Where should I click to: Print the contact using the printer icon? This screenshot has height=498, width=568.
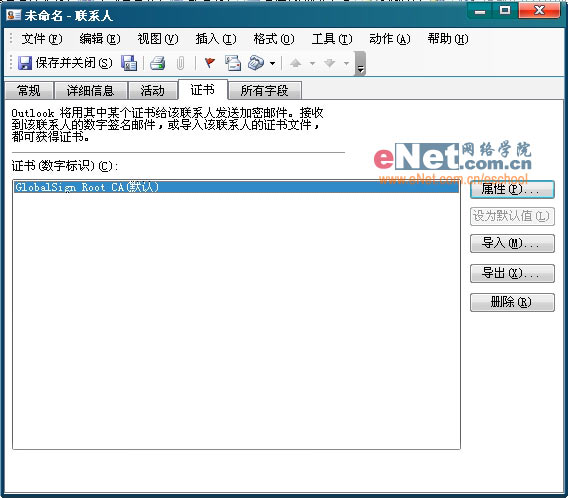coord(158,63)
